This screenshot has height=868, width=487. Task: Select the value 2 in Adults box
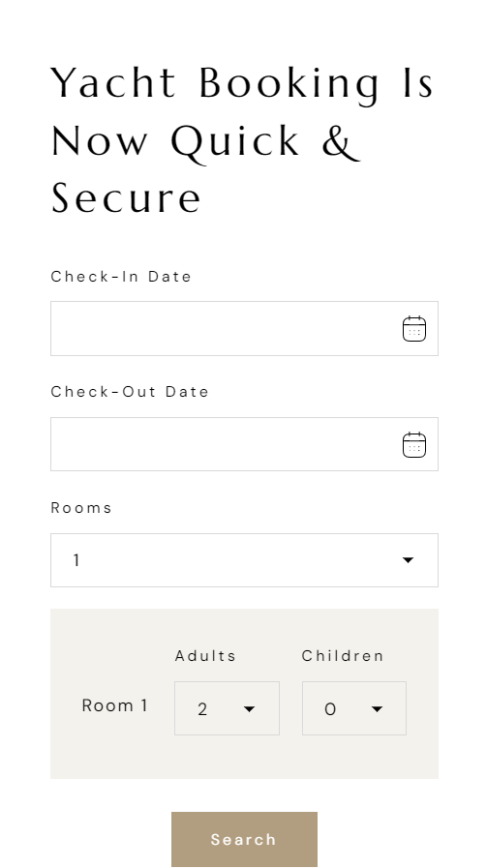coord(202,709)
